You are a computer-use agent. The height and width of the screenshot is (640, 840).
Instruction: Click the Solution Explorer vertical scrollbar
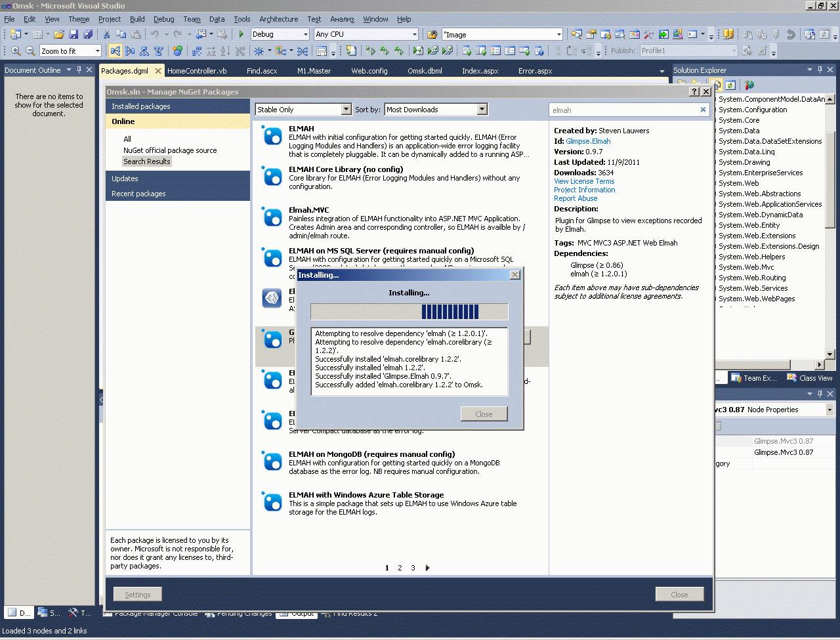[830, 226]
